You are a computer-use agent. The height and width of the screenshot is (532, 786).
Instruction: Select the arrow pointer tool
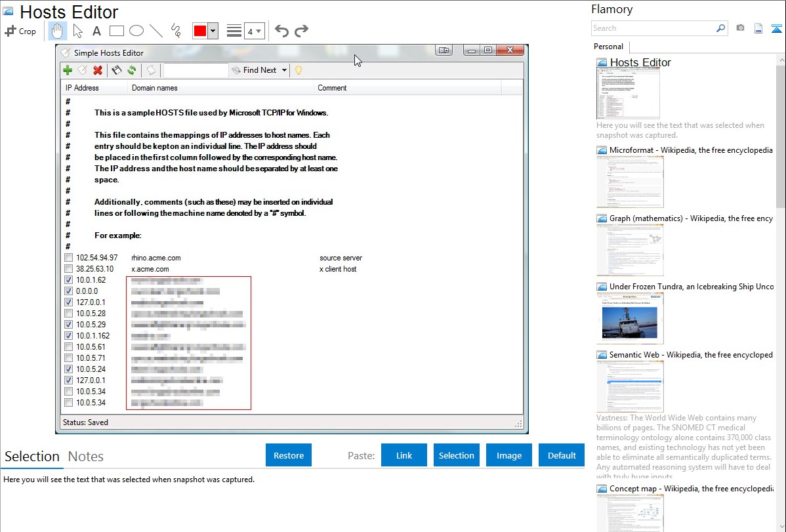tap(77, 31)
